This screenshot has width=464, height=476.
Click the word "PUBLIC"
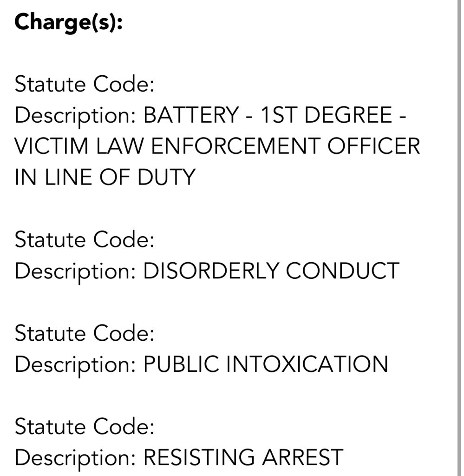[181, 364]
